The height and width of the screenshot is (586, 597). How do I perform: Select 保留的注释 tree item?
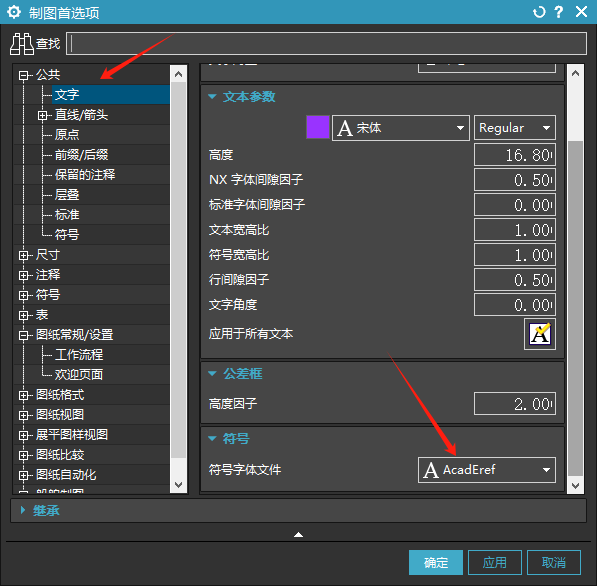tap(85, 175)
